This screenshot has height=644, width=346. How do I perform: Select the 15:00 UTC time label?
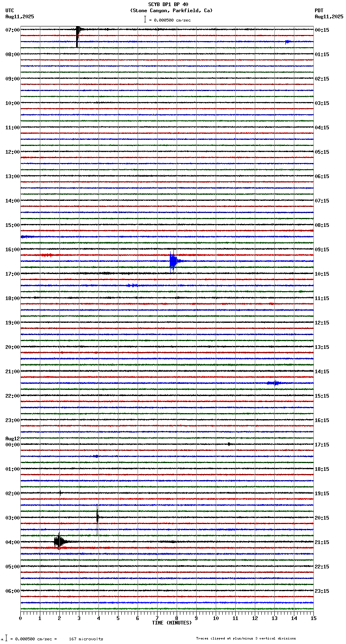13,225
